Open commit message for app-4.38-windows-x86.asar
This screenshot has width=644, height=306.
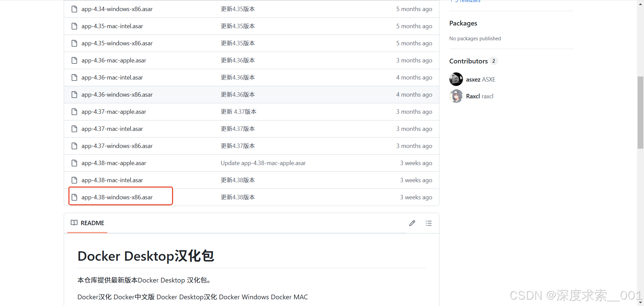coord(238,197)
